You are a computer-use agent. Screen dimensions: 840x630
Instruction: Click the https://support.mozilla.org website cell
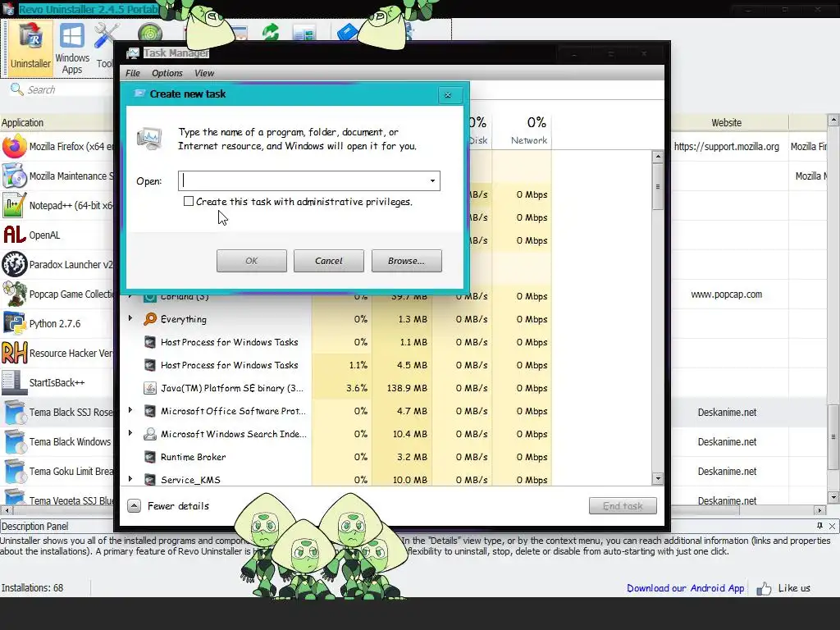pyautogui.click(x=727, y=146)
